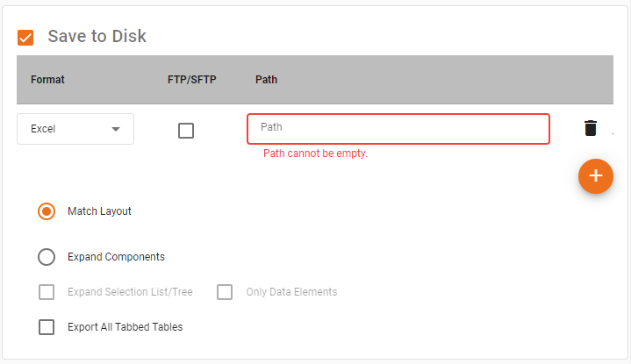Click into the empty Path input field
Viewport: 631px width, 364px height.
tap(398, 128)
